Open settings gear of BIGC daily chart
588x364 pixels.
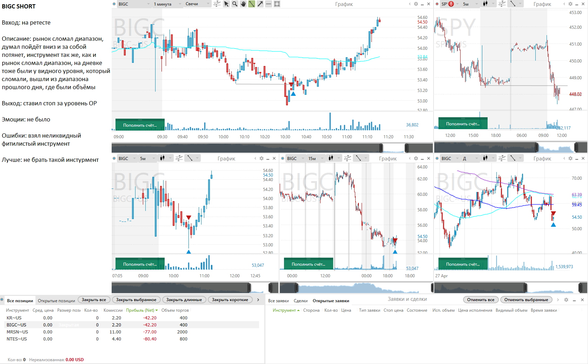(x=570, y=158)
